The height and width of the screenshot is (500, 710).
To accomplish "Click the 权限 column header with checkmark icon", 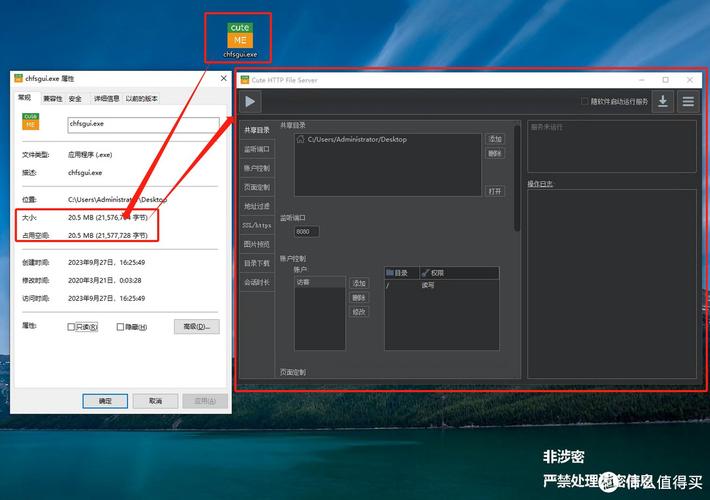I will click(x=459, y=273).
